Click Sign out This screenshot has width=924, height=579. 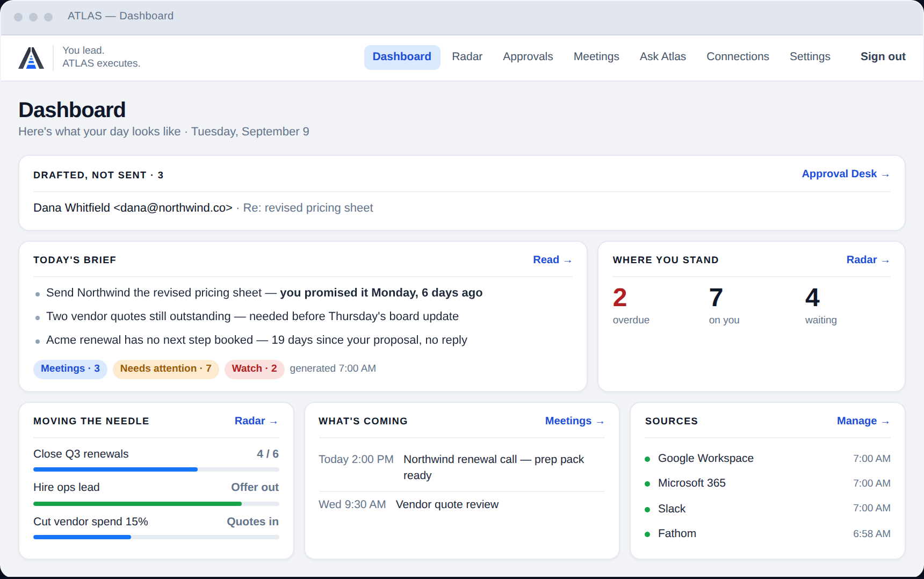[883, 57]
